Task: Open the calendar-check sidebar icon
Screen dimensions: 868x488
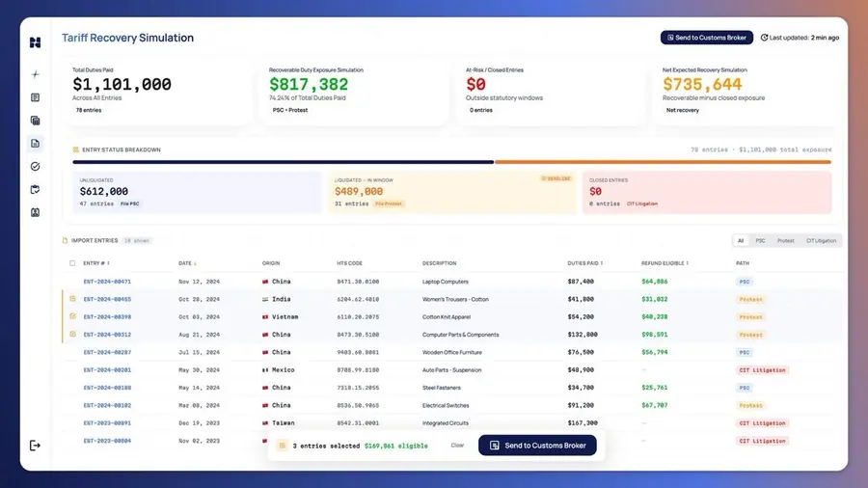Action: pyautogui.click(x=35, y=190)
